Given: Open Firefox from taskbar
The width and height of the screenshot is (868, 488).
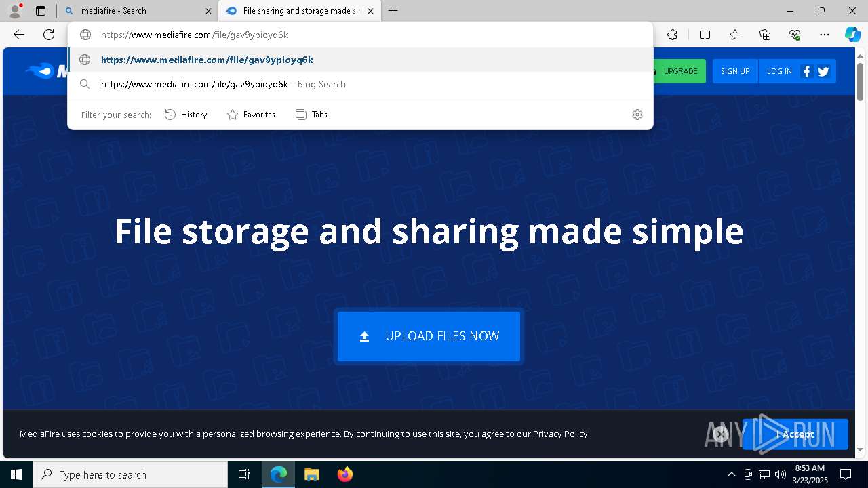Looking at the screenshot, I should coord(344,474).
